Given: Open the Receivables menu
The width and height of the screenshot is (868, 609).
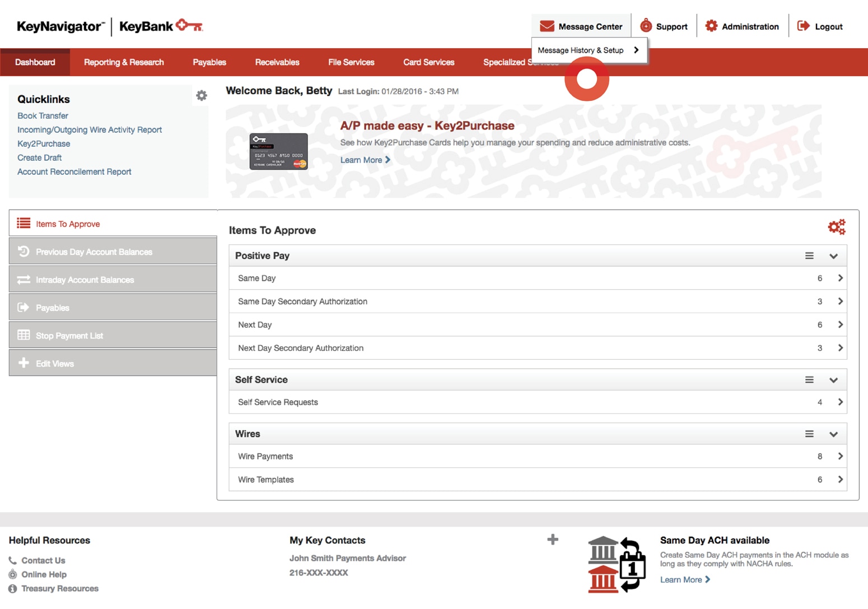Looking at the screenshot, I should tap(277, 62).
